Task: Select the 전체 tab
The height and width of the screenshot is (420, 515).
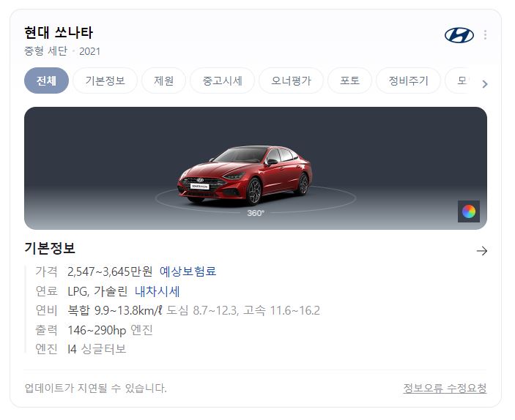Action: (x=46, y=80)
